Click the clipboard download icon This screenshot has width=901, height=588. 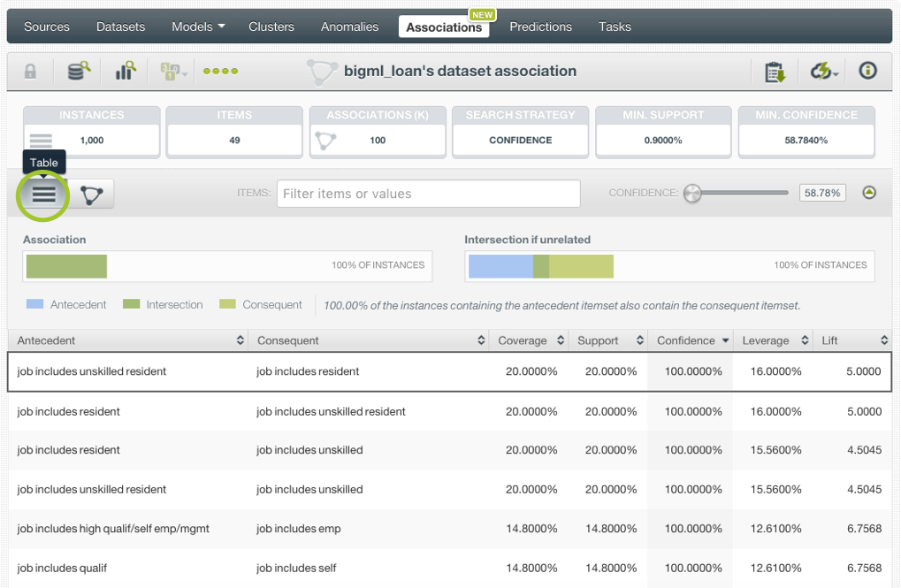775,72
